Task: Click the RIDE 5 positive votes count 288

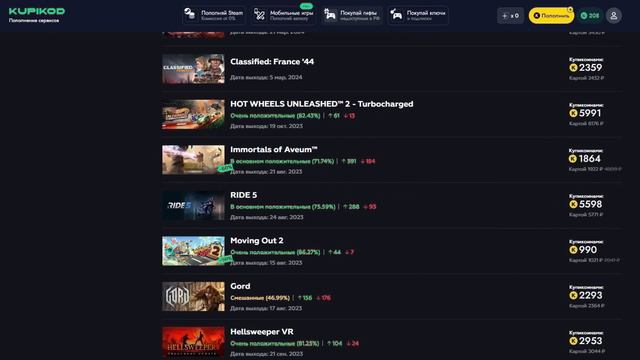Action: pyautogui.click(x=351, y=207)
